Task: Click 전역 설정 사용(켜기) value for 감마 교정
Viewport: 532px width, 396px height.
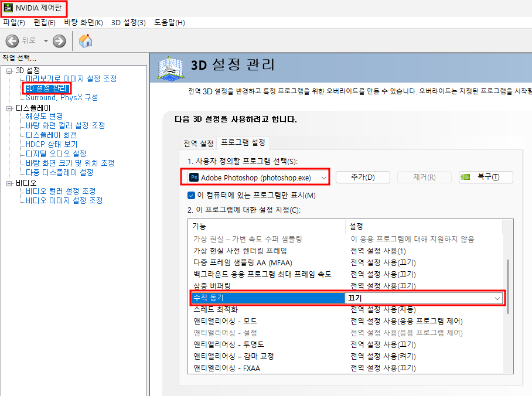Action: coord(383,356)
